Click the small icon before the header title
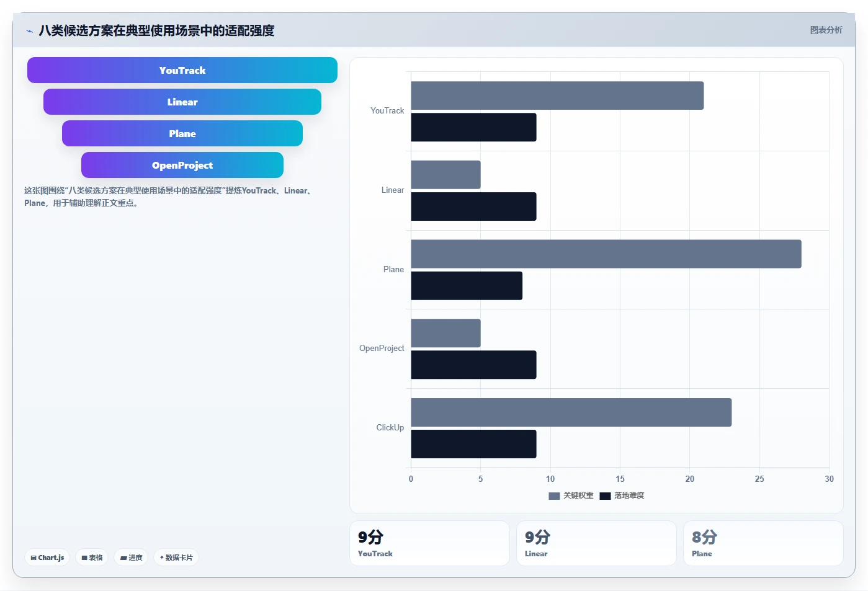This screenshot has height=591, width=868. click(x=29, y=31)
